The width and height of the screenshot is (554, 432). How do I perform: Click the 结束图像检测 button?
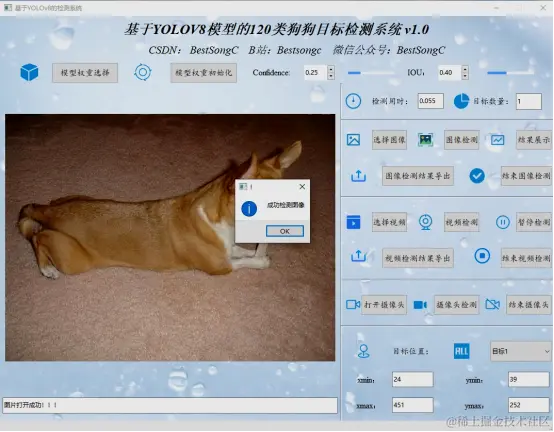pyautogui.click(x=526, y=176)
